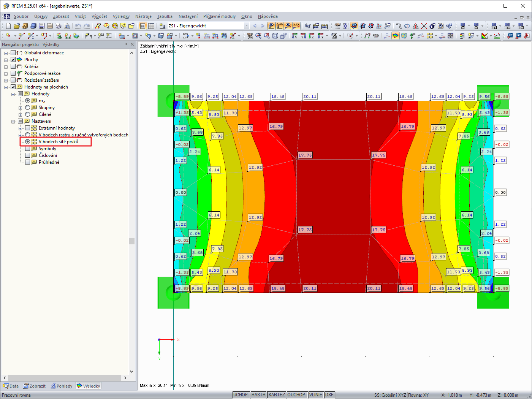Toggle the DXF status bar button
The width and height of the screenshot is (532, 399).
point(329,395)
